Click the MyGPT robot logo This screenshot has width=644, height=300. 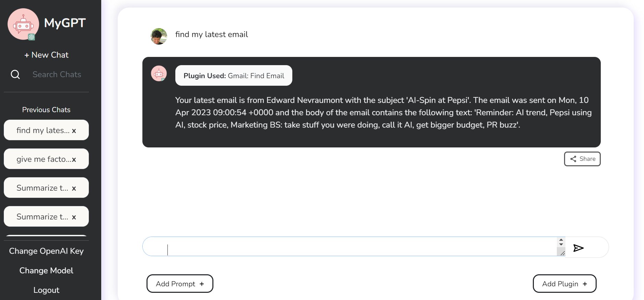point(23,24)
